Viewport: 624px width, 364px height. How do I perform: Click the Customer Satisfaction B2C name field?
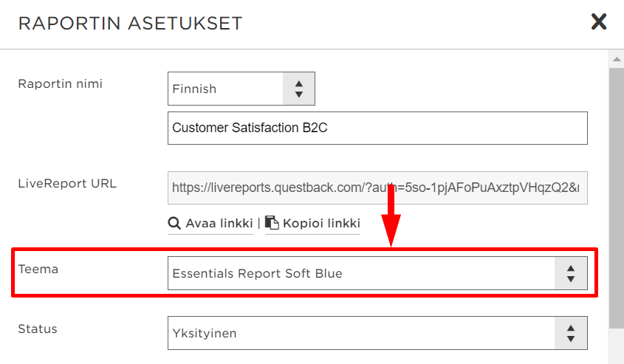[377, 128]
